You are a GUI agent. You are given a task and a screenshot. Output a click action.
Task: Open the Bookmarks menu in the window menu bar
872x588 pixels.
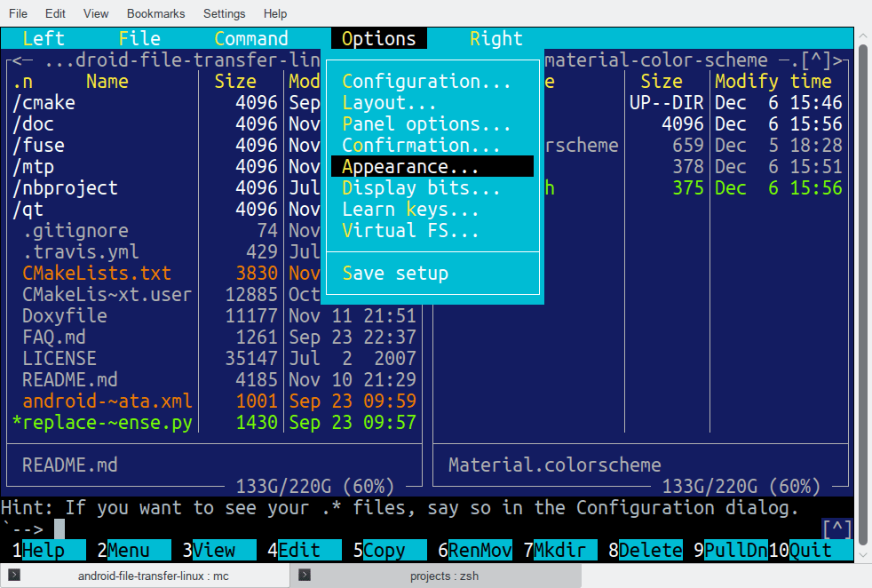coord(155,13)
